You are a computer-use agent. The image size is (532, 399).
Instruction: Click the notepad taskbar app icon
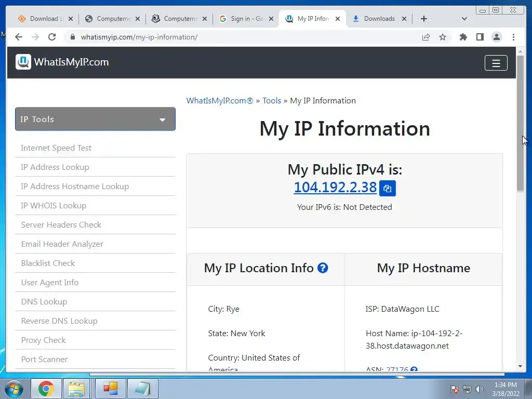143,389
